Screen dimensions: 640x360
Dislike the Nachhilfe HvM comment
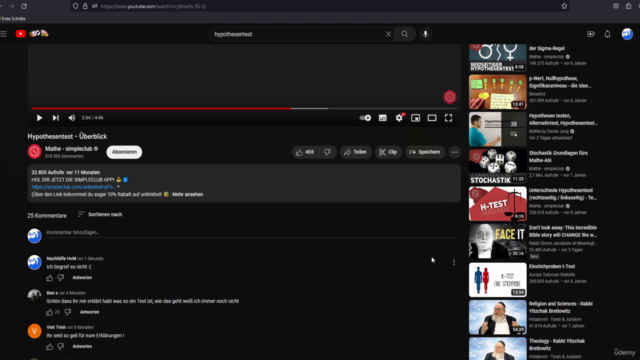click(61, 278)
